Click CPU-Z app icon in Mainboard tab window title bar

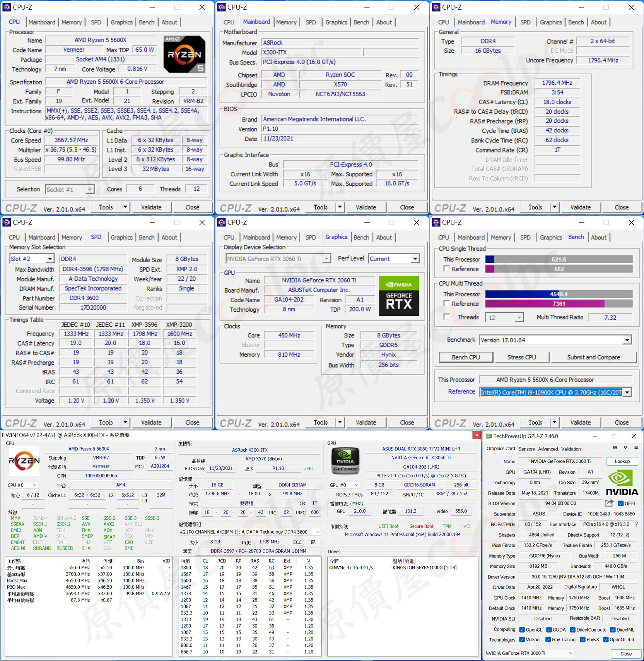[x=221, y=7]
